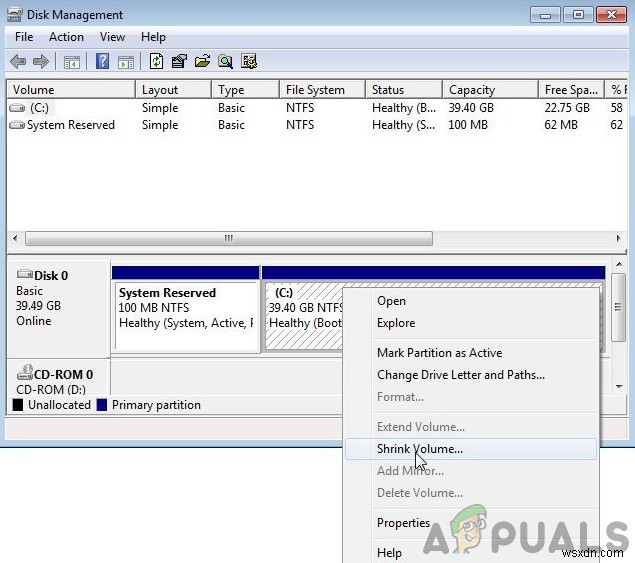Viewport: 635px width, 563px height.
Task: Click the Disk 0 label
Action: click(51, 276)
